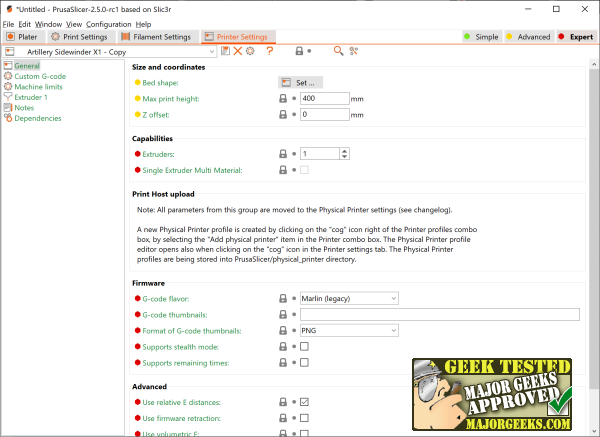Save the current printer preset
Image resolution: width=600 pixels, height=437 pixels.
tap(225, 51)
